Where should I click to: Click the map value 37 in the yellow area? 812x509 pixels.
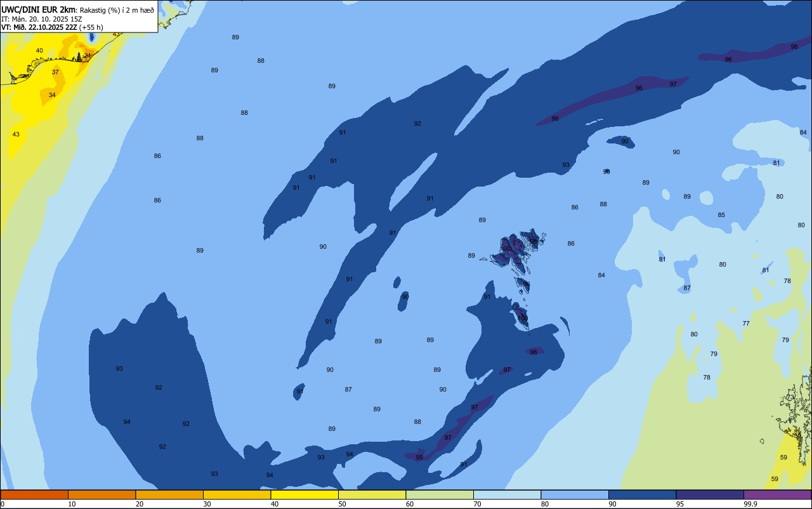tap(55, 72)
